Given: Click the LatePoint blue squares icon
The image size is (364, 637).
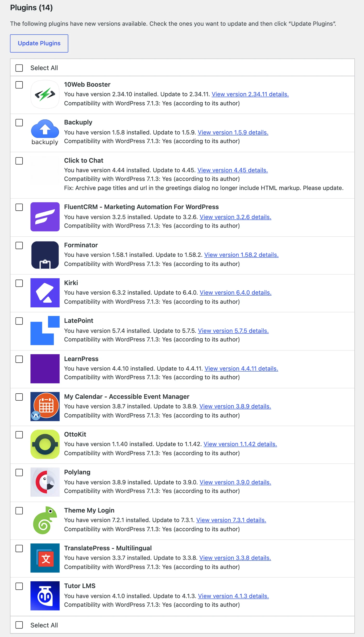Looking at the screenshot, I should point(45,330).
